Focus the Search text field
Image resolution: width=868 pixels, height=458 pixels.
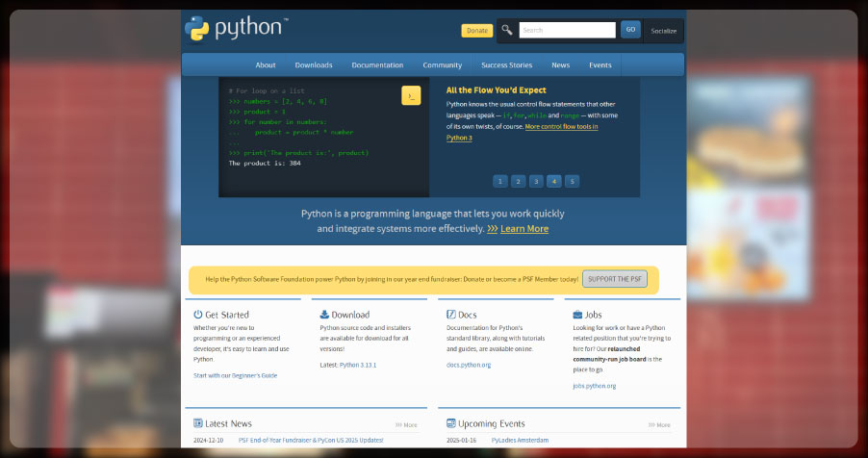pos(567,30)
